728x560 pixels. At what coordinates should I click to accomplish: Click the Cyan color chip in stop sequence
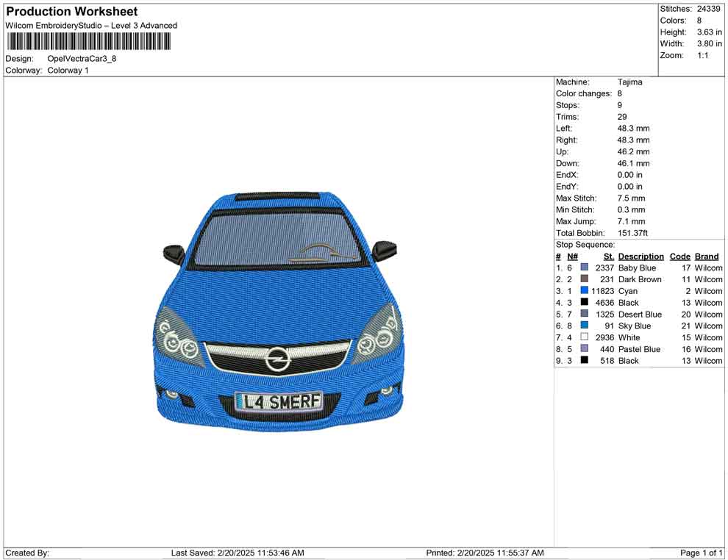[583, 291]
